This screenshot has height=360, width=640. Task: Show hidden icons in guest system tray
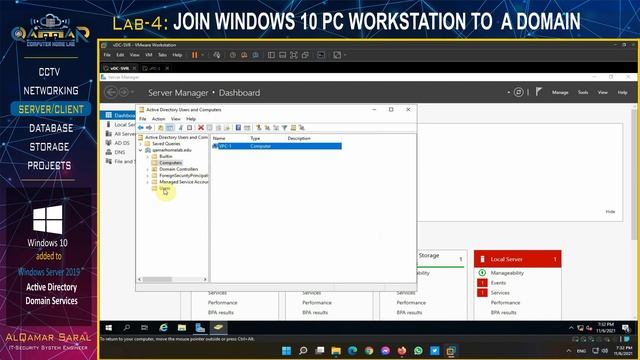(x=571, y=328)
